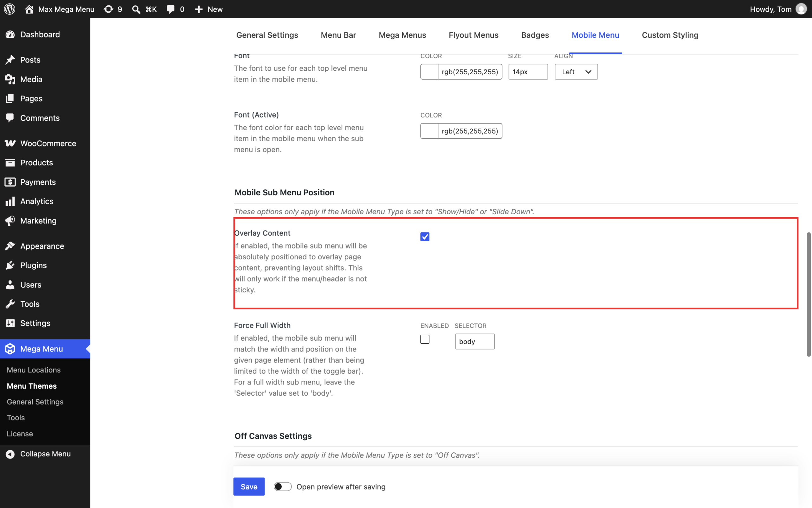
Task: Open the Font Align dropdown showing Left
Action: (576, 71)
